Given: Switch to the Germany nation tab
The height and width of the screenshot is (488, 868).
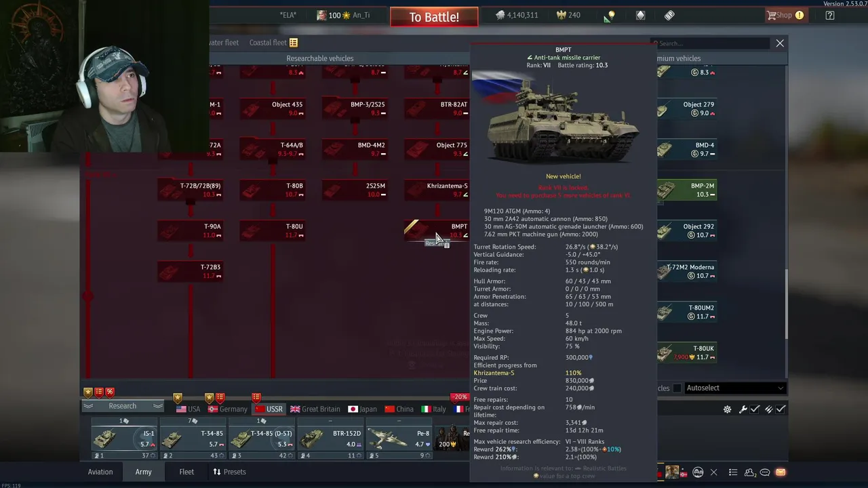Looking at the screenshot, I should (x=228, y=409).
